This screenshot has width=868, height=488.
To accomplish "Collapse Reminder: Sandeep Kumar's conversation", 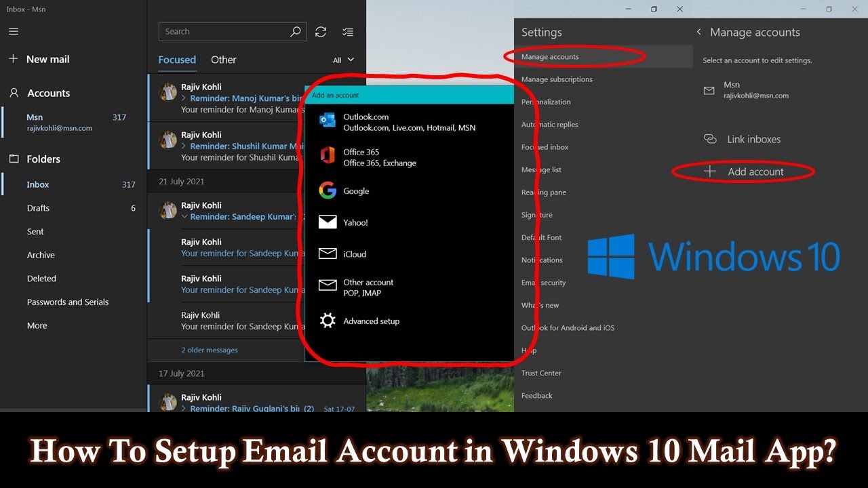I will (x=184, y=217).
